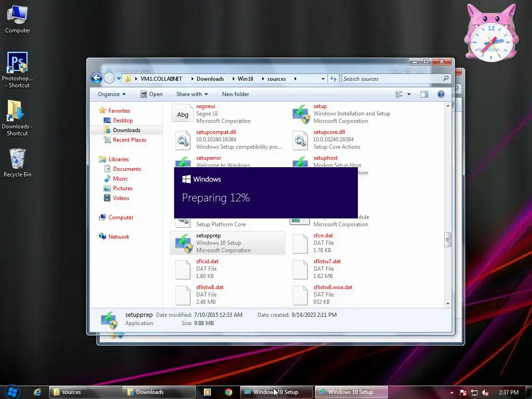Select the segoeui font file icon

pos(182,114)
